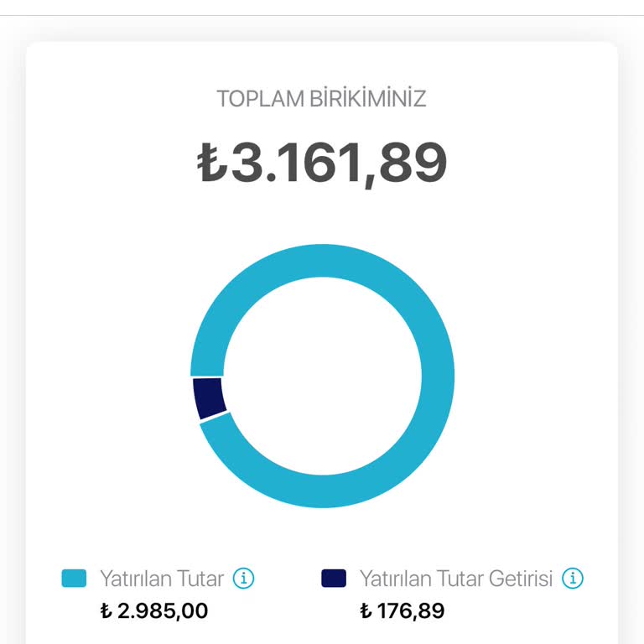This screenshot has height=644, width=644.
Task: Open info icon beside Yatırılan Tutar
Action: [243, 579]
